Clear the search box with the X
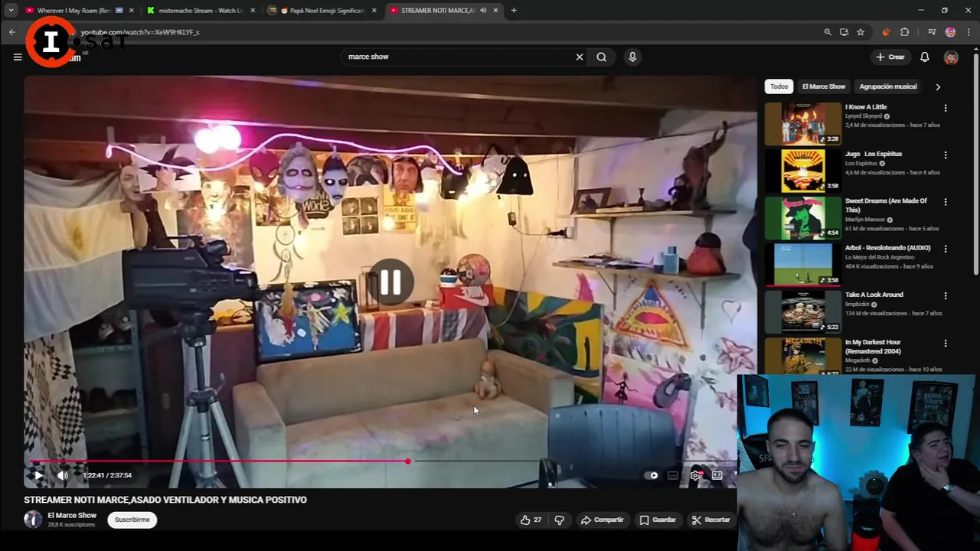 tap(580, 57)
